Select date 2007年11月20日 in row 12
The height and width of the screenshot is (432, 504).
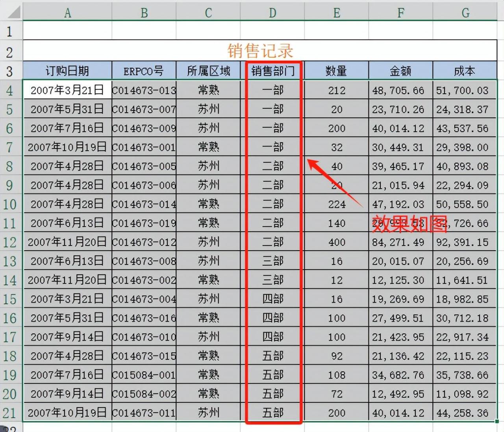click(x=67, y=242)
